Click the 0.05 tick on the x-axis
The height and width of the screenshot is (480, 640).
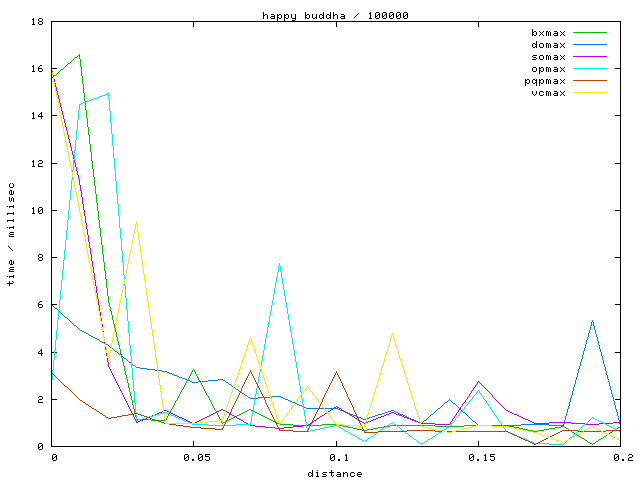click(x=196, y=457)
